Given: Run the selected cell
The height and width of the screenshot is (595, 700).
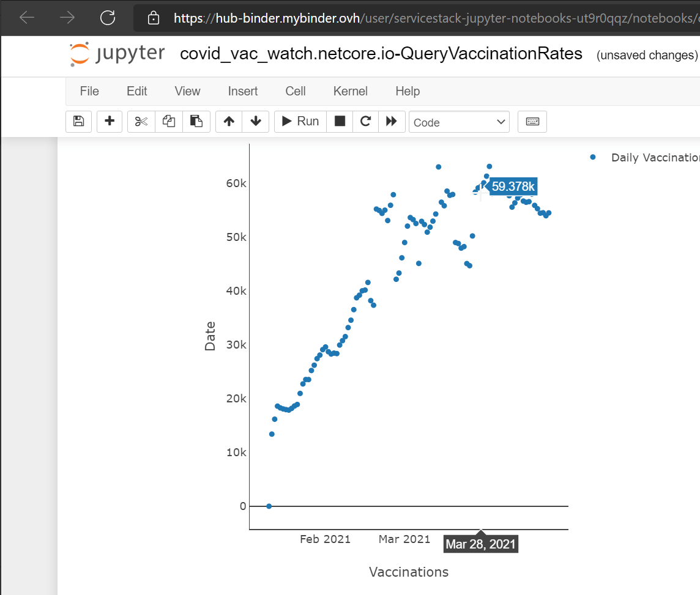Looking at the screenshot, I should pos(299,121).
